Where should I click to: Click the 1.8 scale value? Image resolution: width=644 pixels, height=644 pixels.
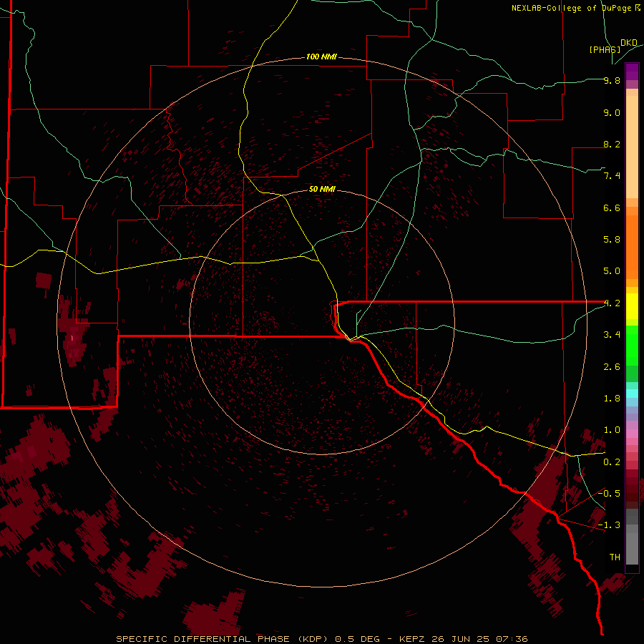point(612,399)
